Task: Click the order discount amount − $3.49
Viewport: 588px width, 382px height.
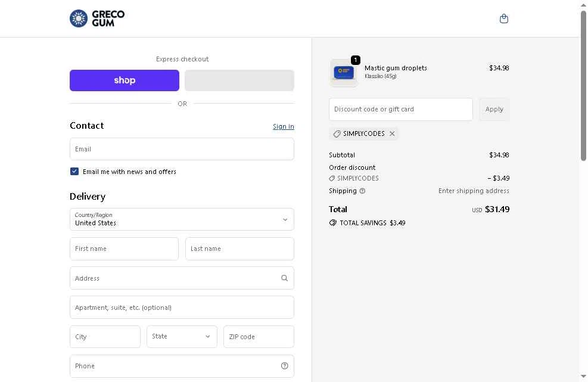Action: tap(499, 178)
